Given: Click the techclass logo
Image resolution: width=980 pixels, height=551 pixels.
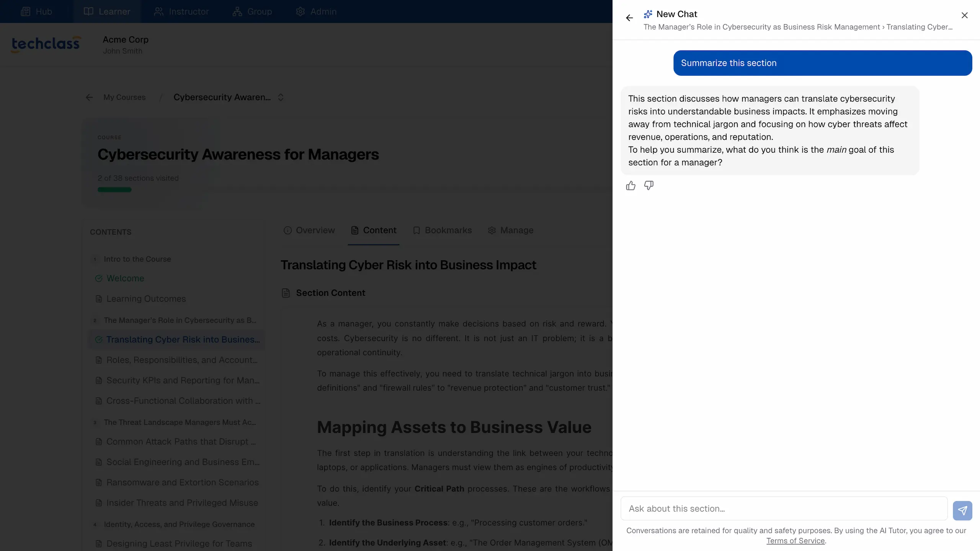Looking at the screenshot, I should tap(46, 44).
